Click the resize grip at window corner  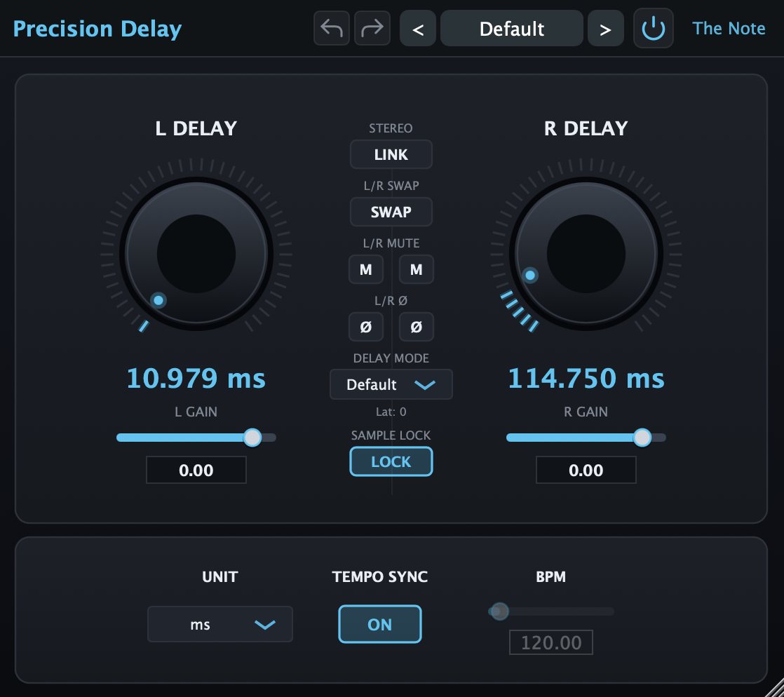tap(775, 689)
